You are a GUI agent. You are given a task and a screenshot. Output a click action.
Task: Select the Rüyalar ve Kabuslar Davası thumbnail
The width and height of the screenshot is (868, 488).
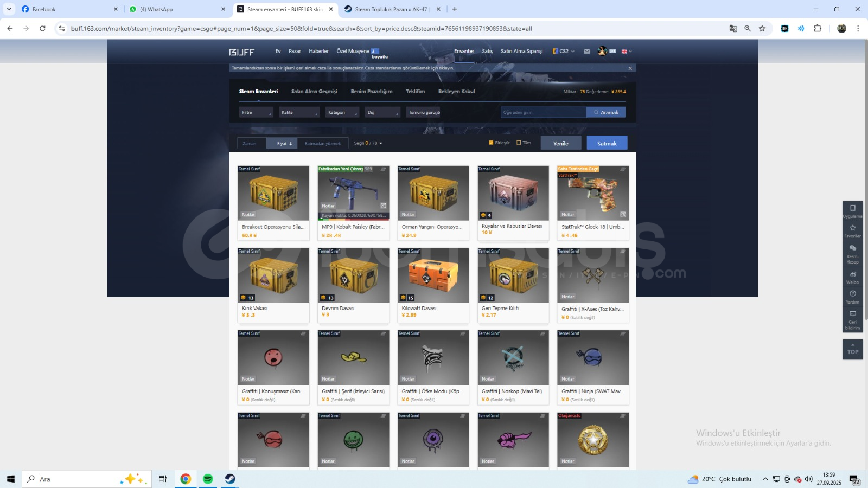coord(513,192)
